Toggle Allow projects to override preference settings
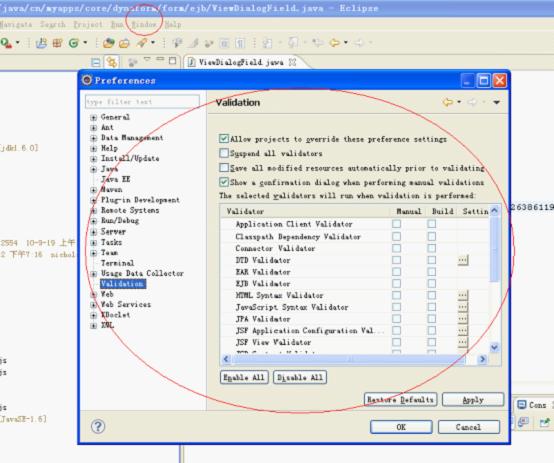This screenshot has height=463, width=554. click(x=224, y=139)
